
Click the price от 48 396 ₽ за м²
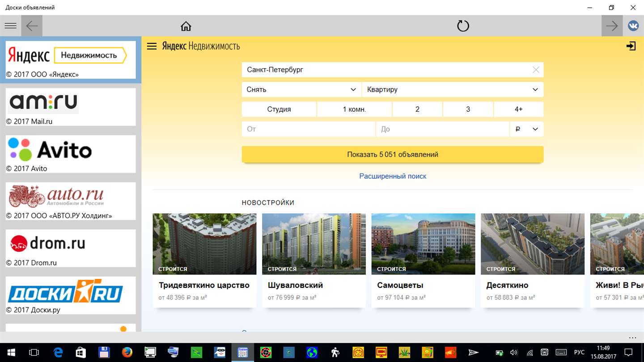pyautogui.click(x=182, y=298)
